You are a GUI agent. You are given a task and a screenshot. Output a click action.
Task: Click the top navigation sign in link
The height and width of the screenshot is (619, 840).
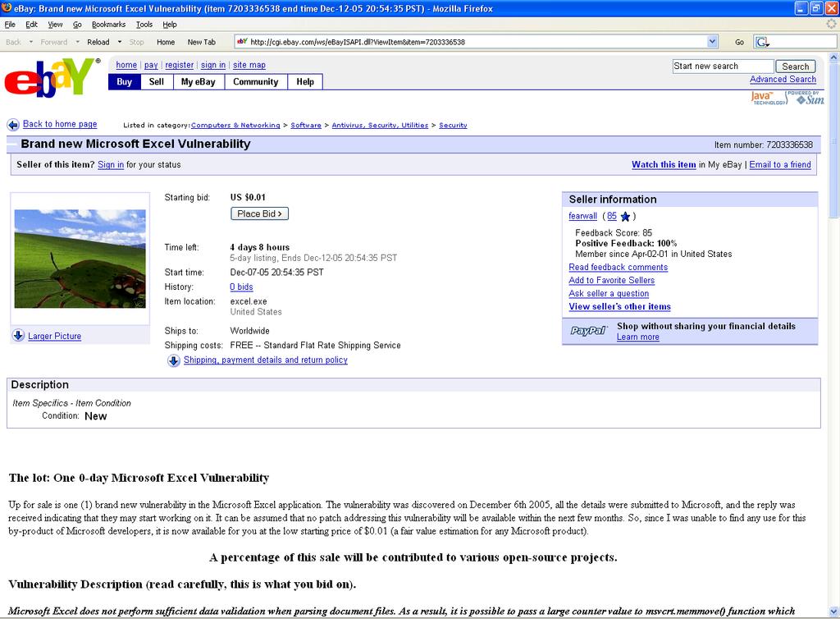[213, 65]
